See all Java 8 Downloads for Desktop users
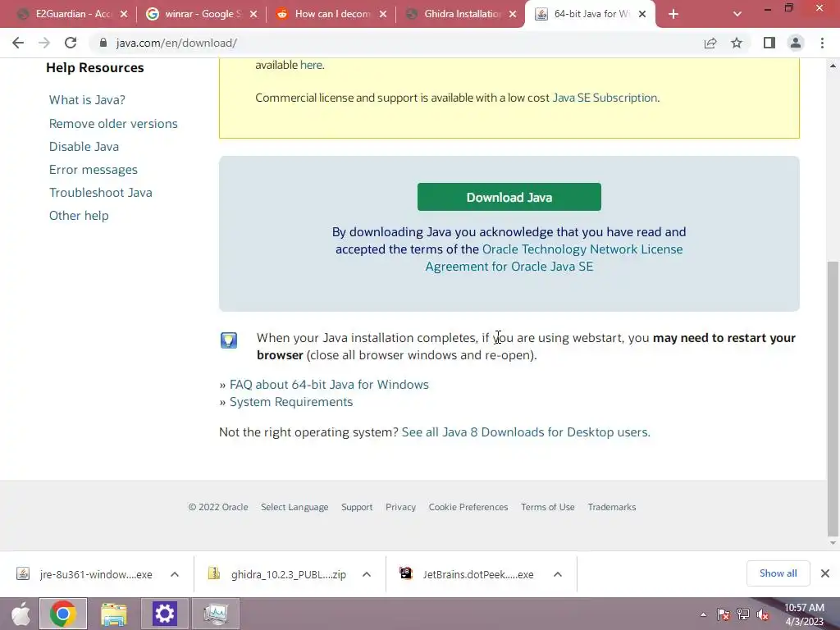The image size is (840, 630). coord(526,432)
